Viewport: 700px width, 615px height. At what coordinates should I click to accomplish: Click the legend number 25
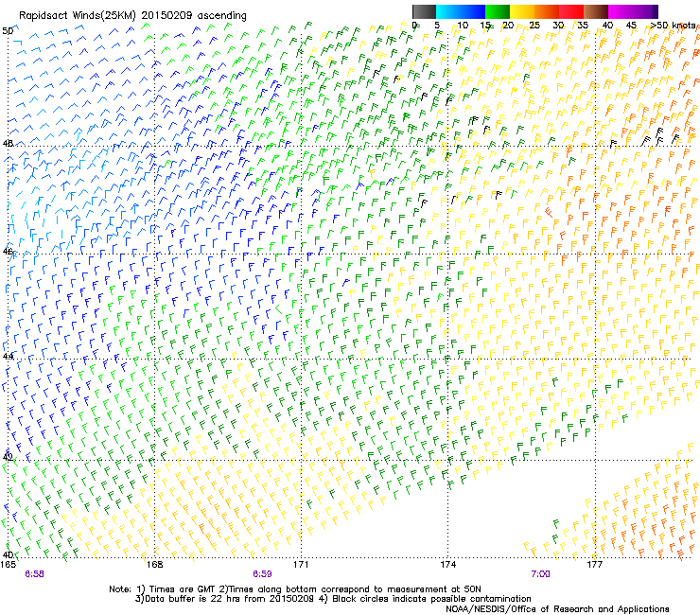coord(534,26)
